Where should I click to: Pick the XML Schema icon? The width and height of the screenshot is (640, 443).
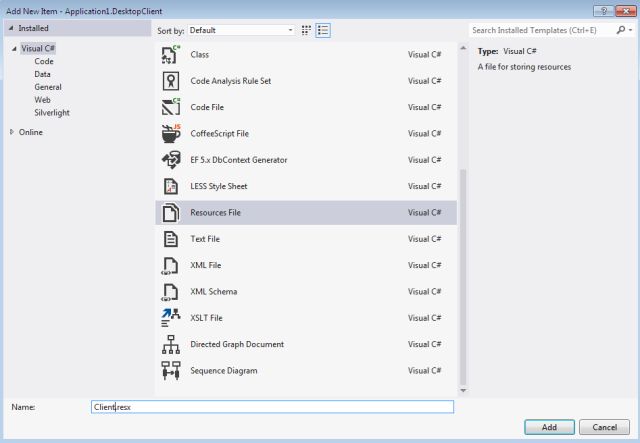(x=170, y=292)
